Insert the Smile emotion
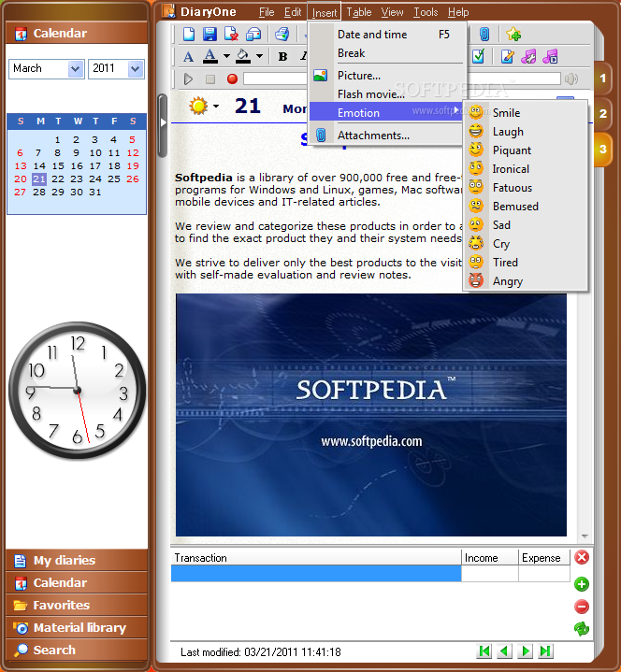The height and width of the screenshot is (672, 621). (x=525, y=113)
